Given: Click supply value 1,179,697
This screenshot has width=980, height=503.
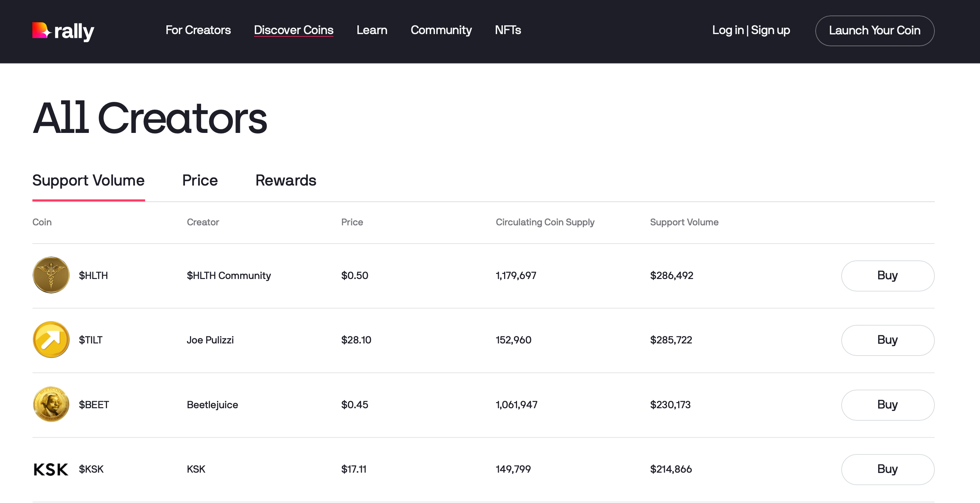Looking at the screenshot, I should [x=516, y=275].
